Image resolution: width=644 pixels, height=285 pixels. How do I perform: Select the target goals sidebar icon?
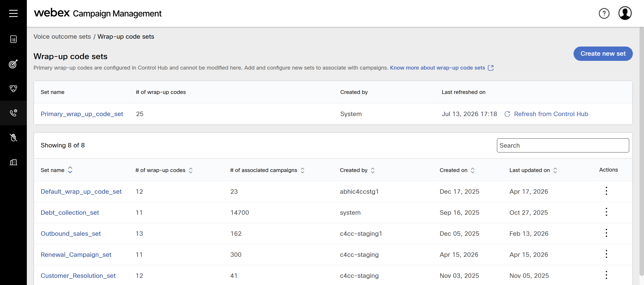pos(13,64)
